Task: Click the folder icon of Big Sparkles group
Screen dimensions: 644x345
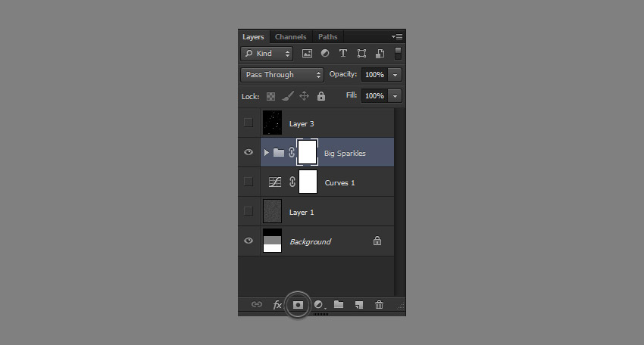Action: (279, 153)
